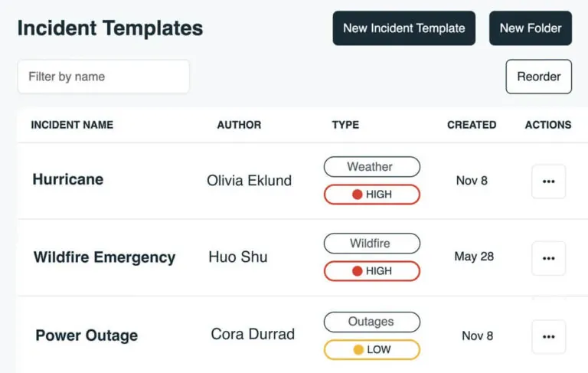Viewport: 588px width, 373px height.
Task: Click the LOW severity badge for Power Outage
Action: [371, 349]
